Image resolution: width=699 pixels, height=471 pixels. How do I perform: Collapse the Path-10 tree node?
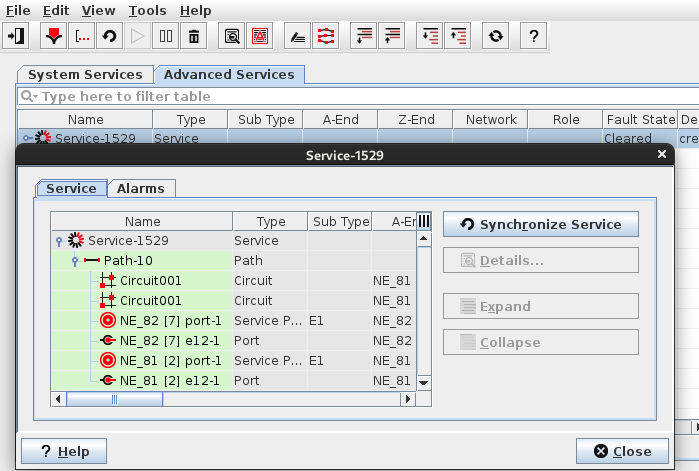75,261
